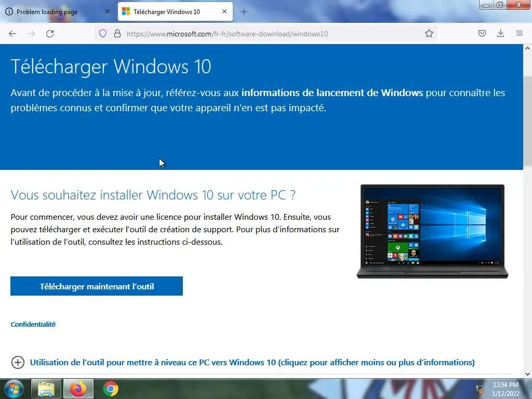The height and width of the screenshot is (399, 532).
Task: Close the 'Problem loading page' tab
Action: tap(107, 11)
